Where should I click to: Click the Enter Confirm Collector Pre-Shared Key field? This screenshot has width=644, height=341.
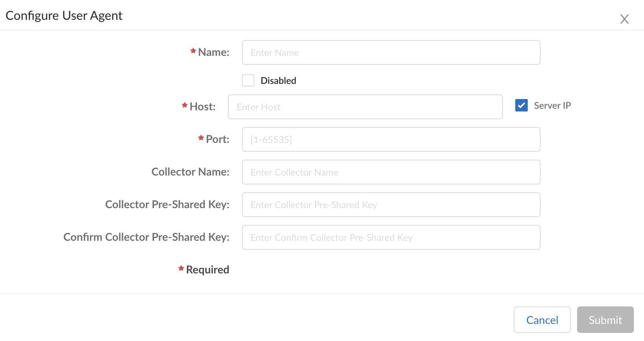pos(391,237)
